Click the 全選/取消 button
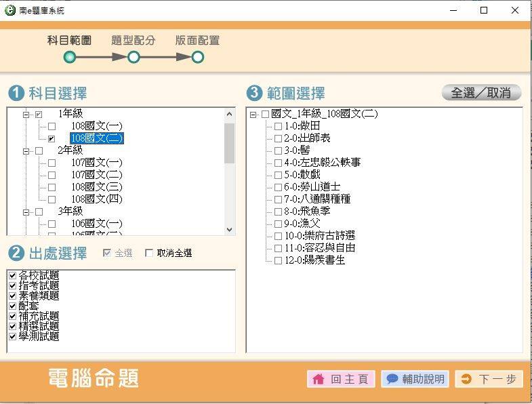The image size is (532, 404). click(481, 93)
